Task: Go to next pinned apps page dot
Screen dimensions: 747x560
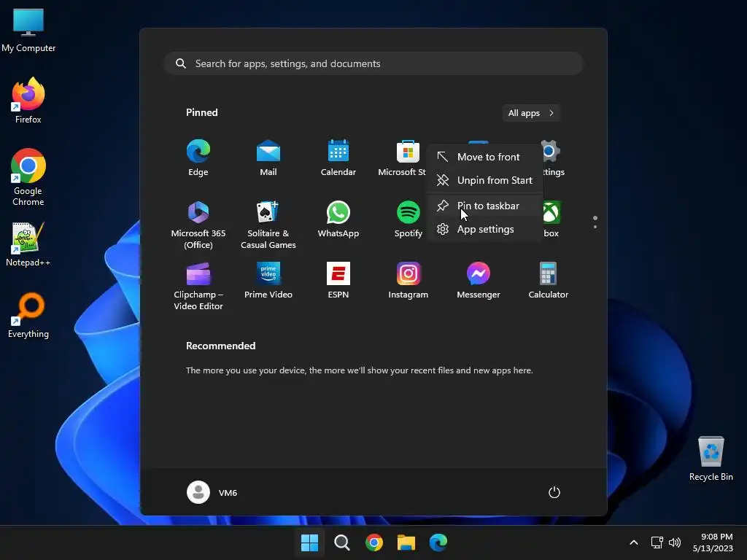Action: tap(595, 227)
